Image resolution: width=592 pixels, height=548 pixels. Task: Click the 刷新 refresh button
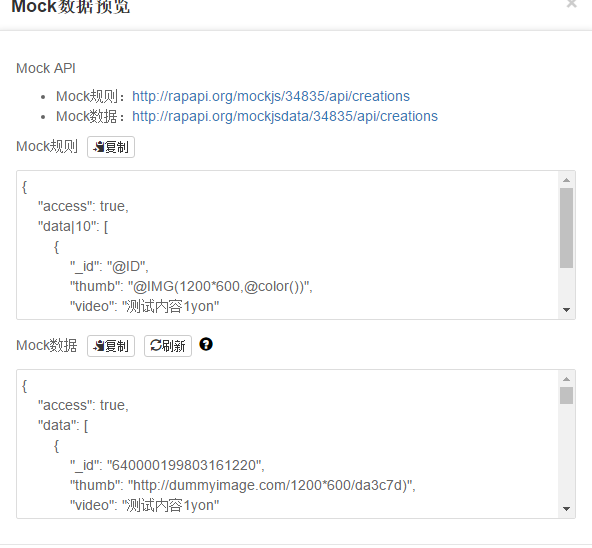(x=168, y=346)
